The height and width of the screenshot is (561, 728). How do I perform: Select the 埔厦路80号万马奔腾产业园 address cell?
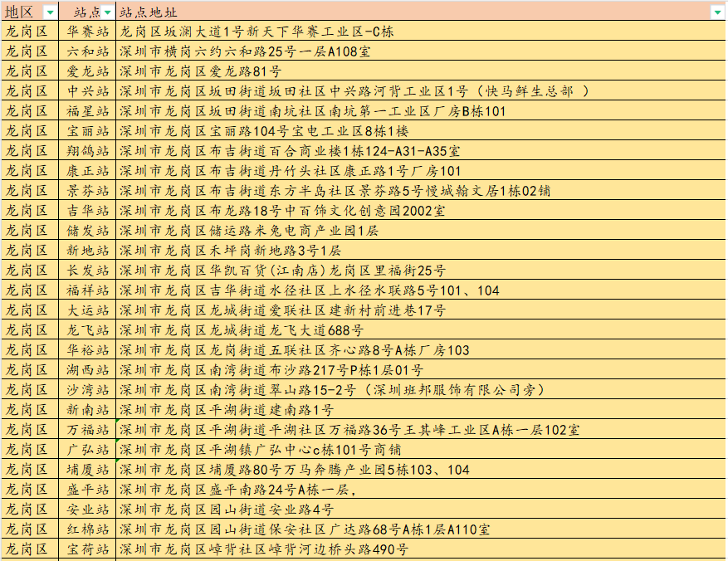coord(421,470)
